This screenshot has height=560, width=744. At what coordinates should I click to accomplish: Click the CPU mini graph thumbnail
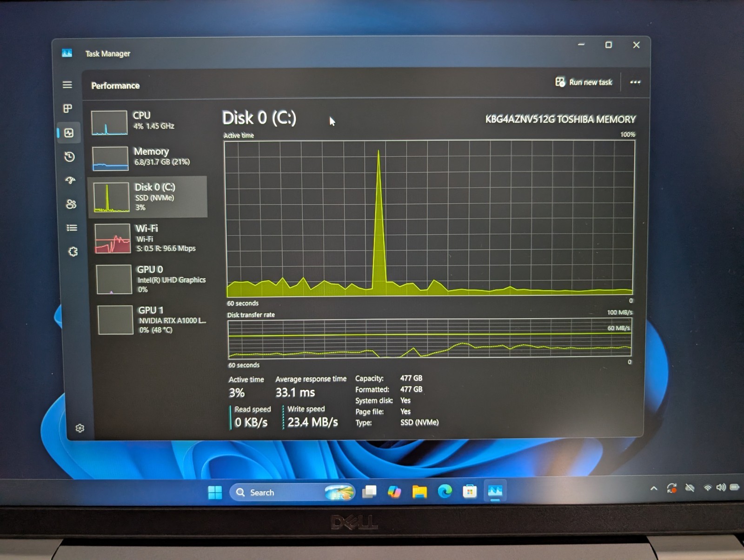[x=109, y=123]
